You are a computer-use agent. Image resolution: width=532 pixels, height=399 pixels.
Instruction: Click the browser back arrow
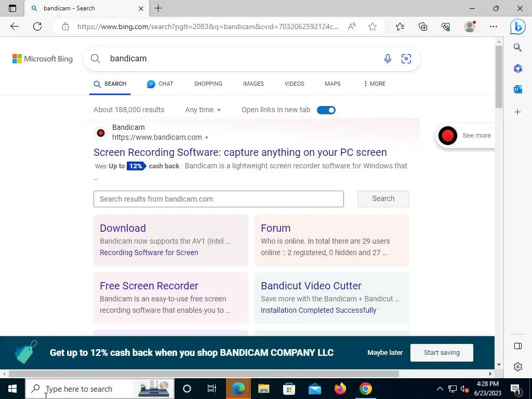coord(14,26)
